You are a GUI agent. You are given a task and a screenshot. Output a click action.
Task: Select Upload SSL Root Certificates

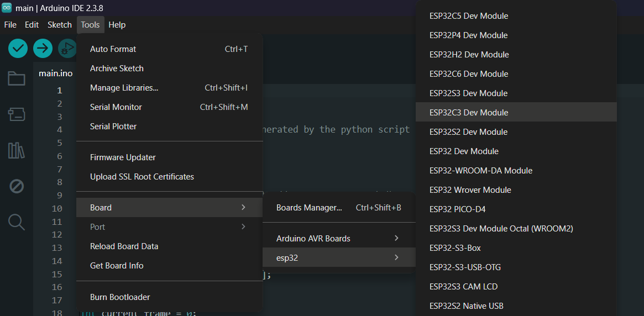(x=169, y=177)
